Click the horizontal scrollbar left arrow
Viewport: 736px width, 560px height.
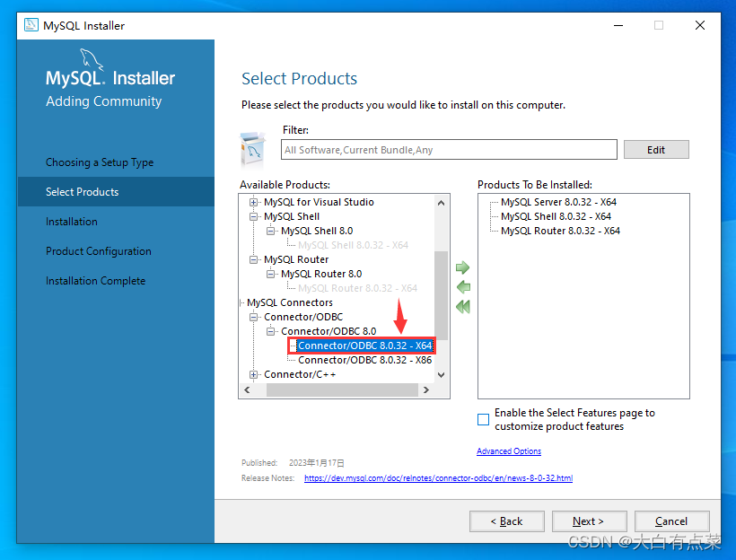247,390
